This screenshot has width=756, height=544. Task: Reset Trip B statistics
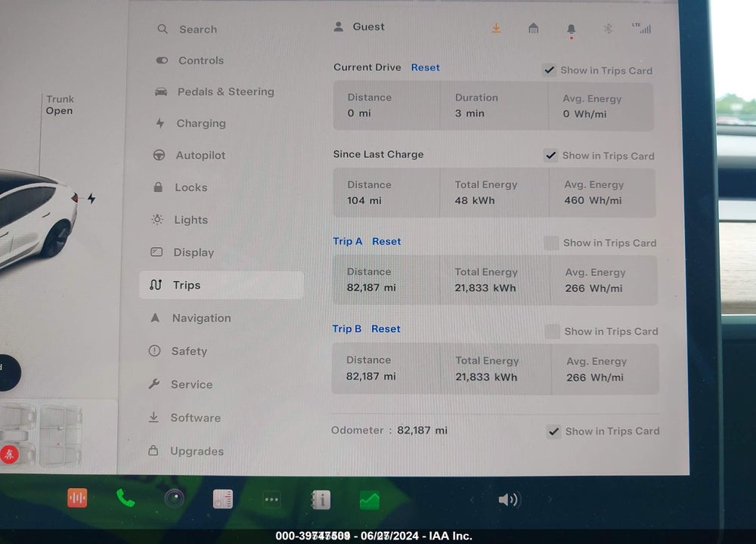pyautogui.click(x=386, y=329)
